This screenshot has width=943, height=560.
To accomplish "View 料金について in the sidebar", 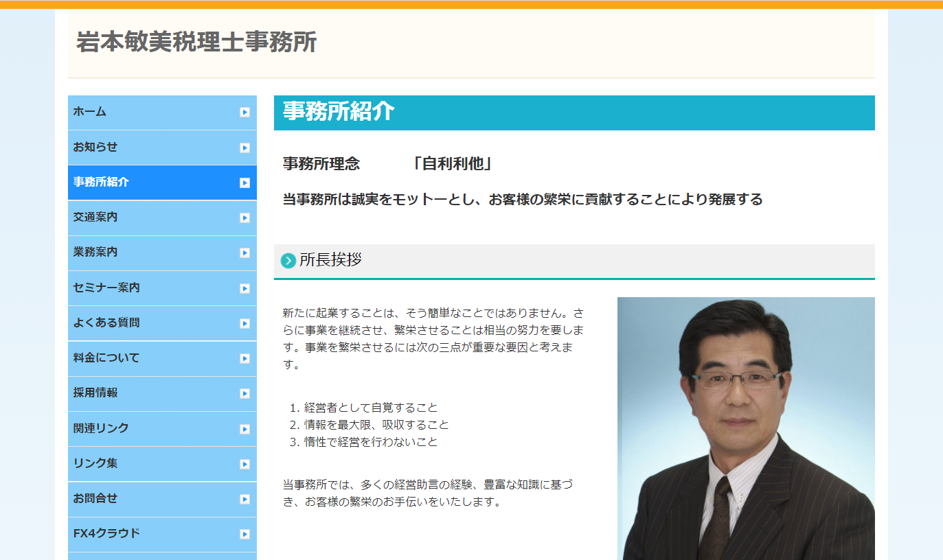I will click(x=162, y=358).
